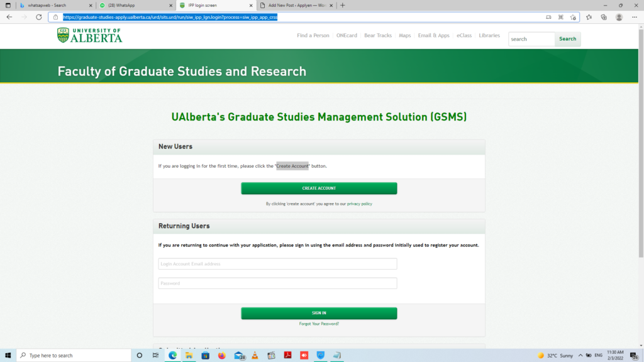
Task: Click the weather 32°C Sunny widget
Action: (x=555, y=356)
